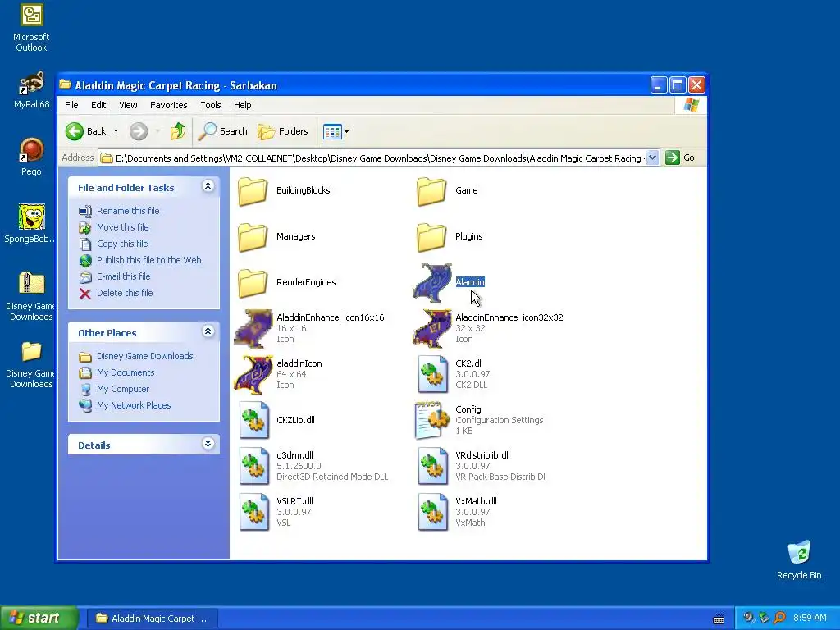Screen dimensions: 840x630
Task: Select the VSLRT.dll file icon
Action: 254,513
